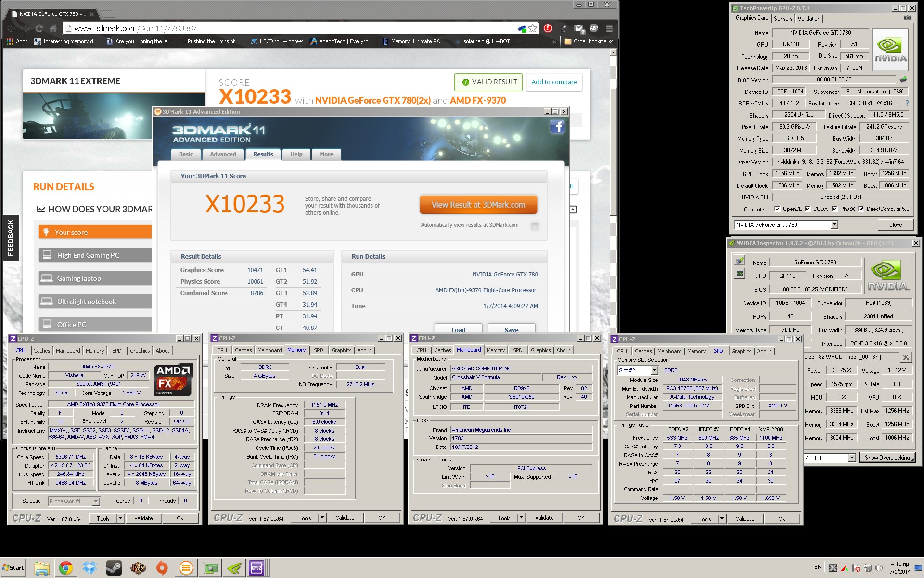Click Validate in the CPU-Z SPD window
Viewport: 924px width, 578px height.
[x=744, y=519]
